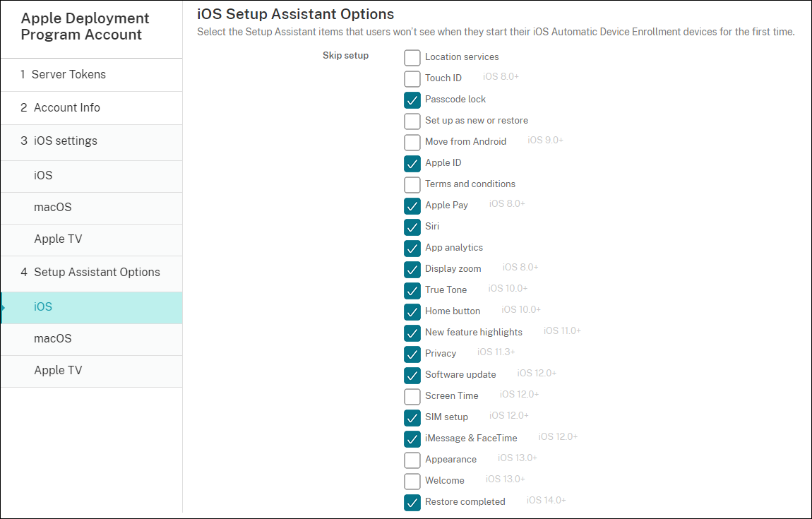The height and width of the screenshot is (519, 812).
Task: Enable the Location services checkbox
Action: pyautogui.click(x=412, y=57)
